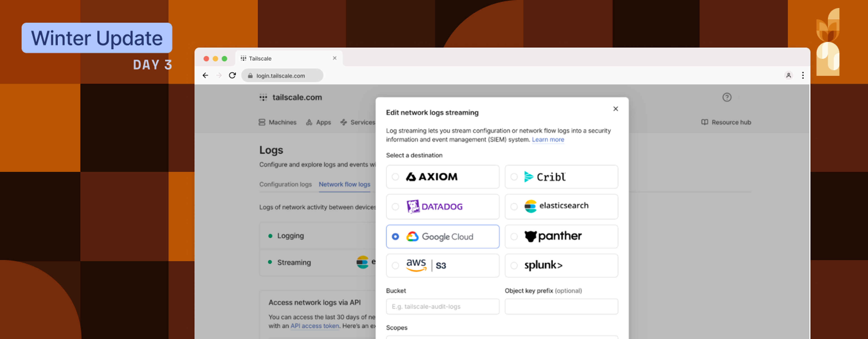Go forward in the browser
Screen dimensions: 868x339
219,75
